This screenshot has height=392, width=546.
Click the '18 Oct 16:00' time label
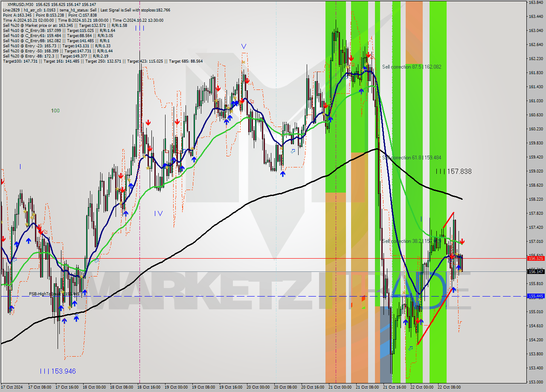[x=149, y=387]
